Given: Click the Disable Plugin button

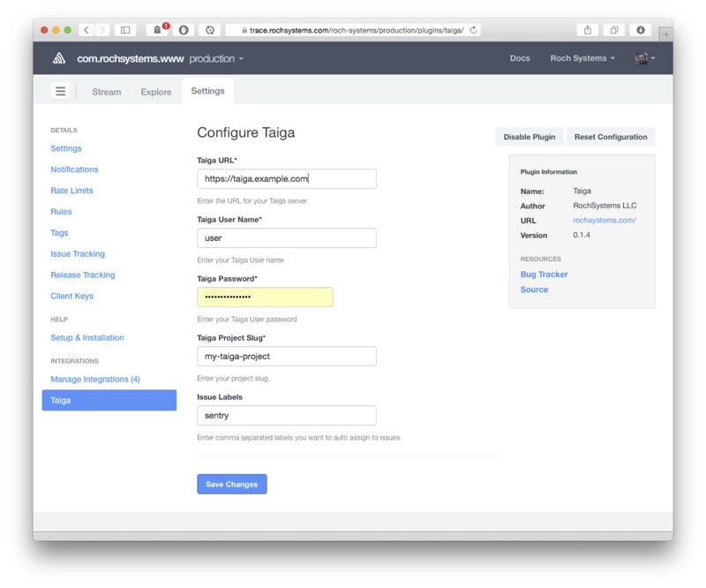Looking at the screenshot, I should pos(529,137).
